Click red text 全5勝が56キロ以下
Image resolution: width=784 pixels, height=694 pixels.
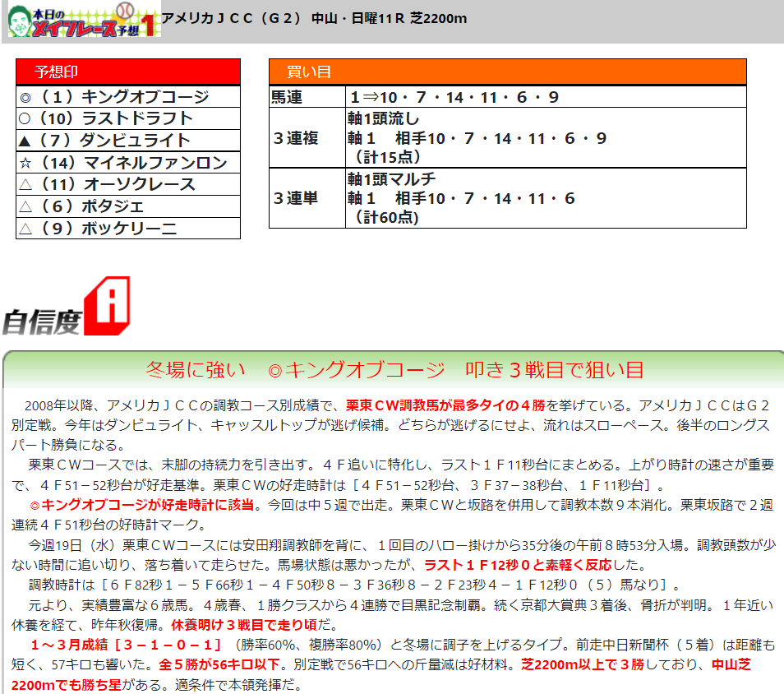click(219, 665)
